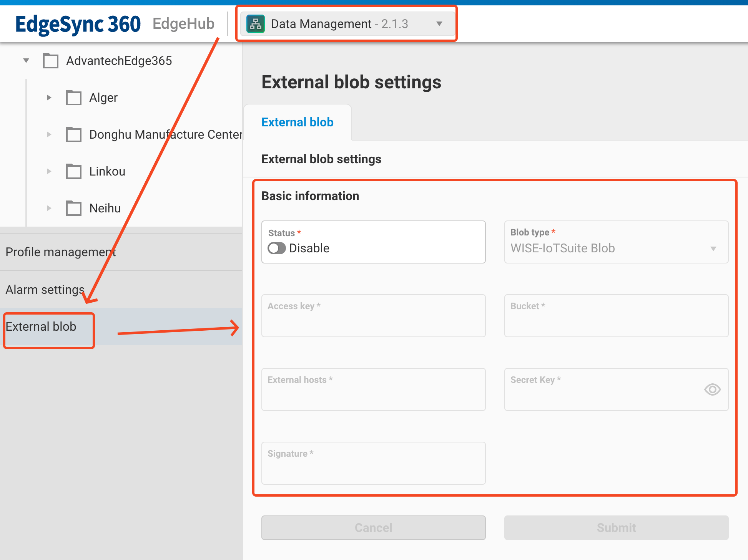Click the Submit button
The image size is (748, 560).
(x=616, y=527)
